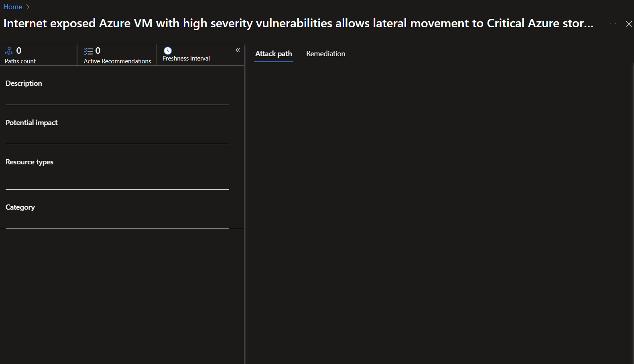Expand the Potential impact section
The height and width of the screenshot is (364, 634).
[31, 123]
